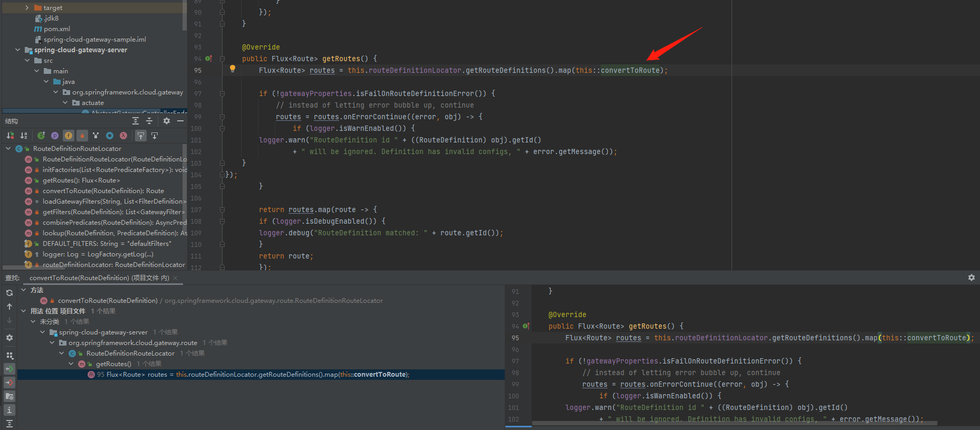Screen dimensions: 980x430
Task: Open the structure panel settings gear
Action: pyautogui.click(x=167, y=121)
